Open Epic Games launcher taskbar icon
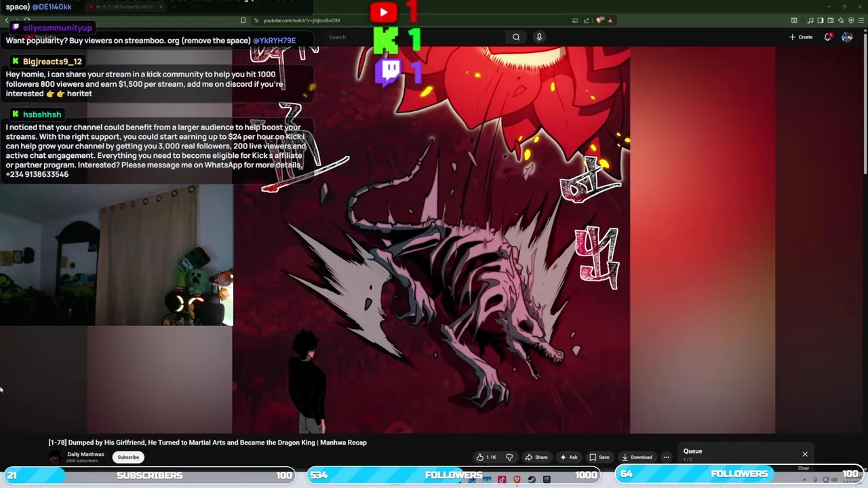This screenshot has width=868, height=488. pos(547,479)
